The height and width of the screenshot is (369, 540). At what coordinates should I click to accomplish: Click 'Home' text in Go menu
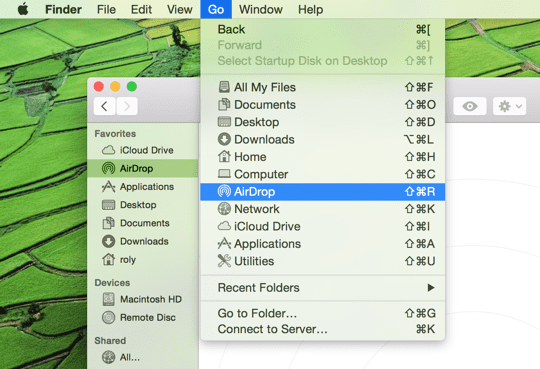250,157
